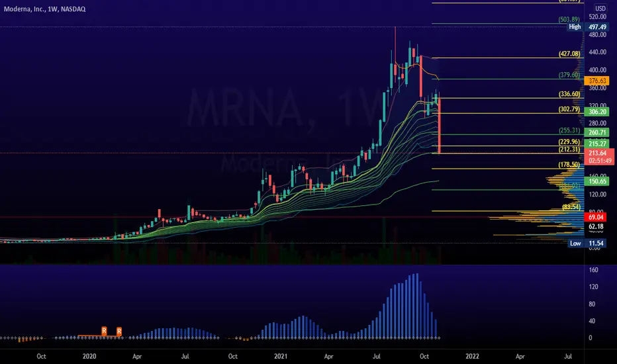Viewport: 617px width, 364px height.
Task: Click the Apr label just after 2022
Action: [x=520, y=356]
